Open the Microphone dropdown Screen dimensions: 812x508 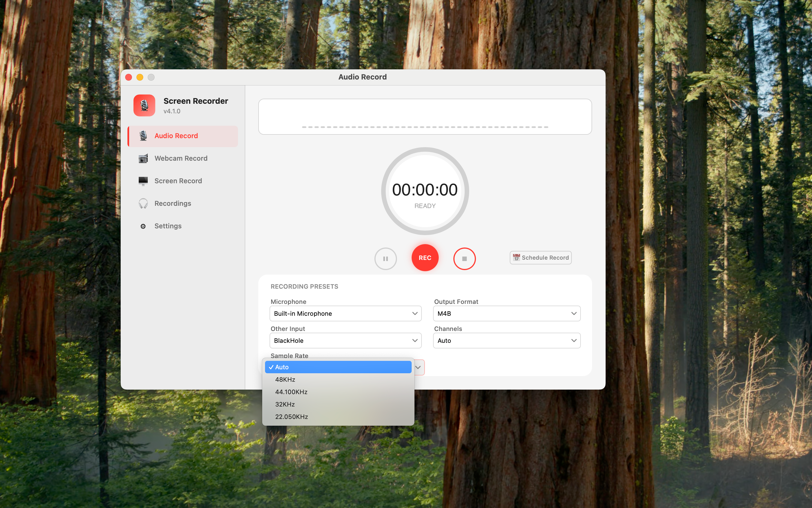tap(345, 313)
